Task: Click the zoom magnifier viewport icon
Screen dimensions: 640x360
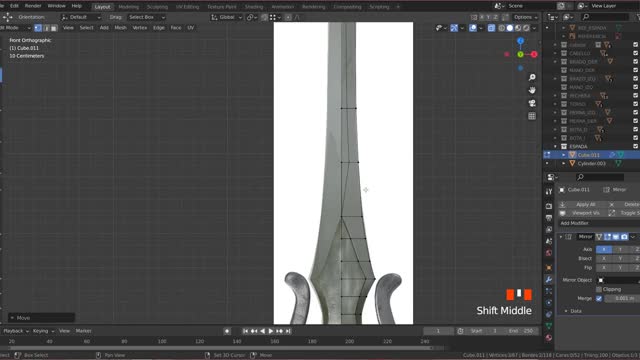Action: pos(532,77)
